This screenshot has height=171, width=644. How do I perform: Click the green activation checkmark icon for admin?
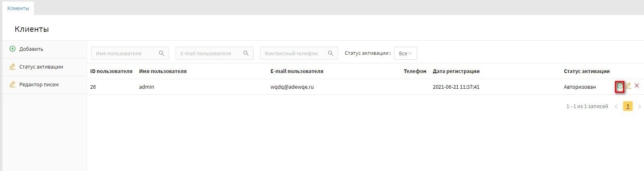(620, 86)
